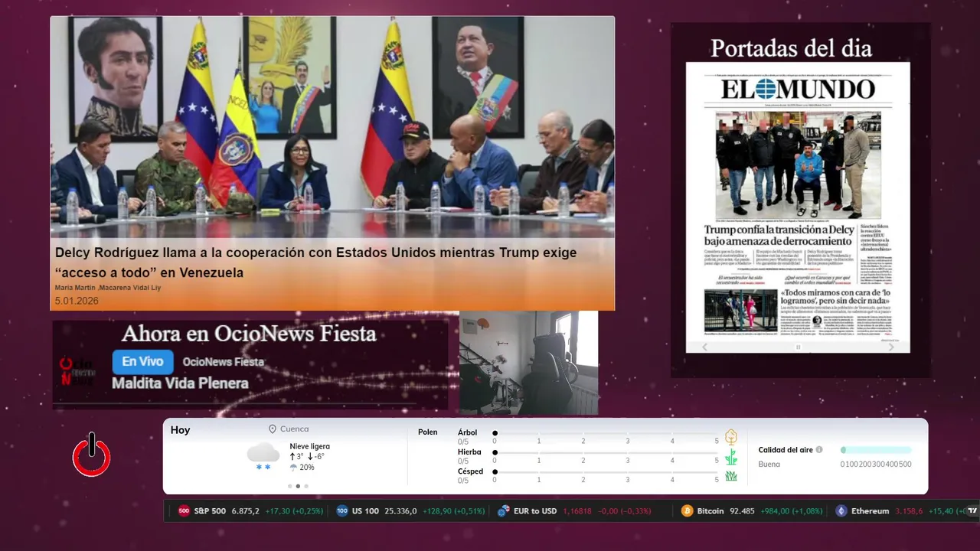Click the webcam feed thumbnail
Screen dimensions: 980x551
click(528, 363)
